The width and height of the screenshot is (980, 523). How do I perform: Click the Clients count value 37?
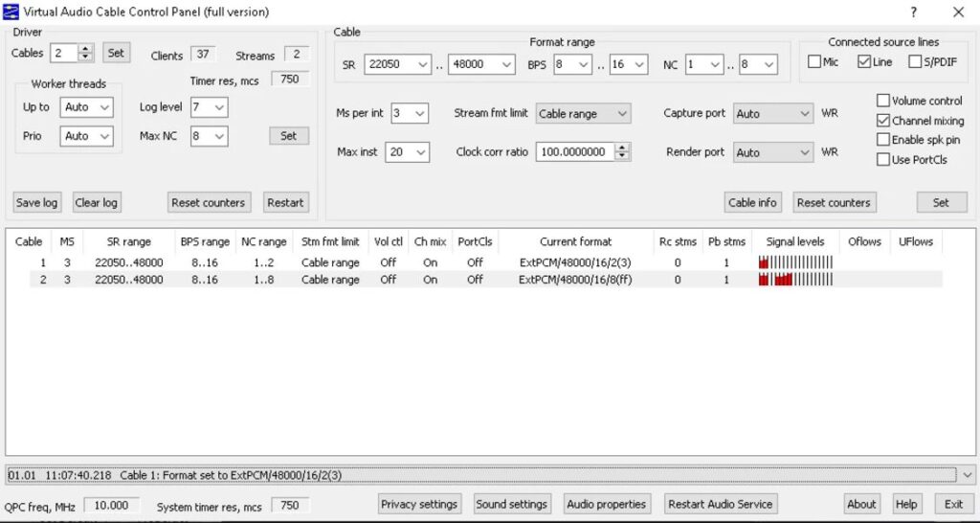203,55
